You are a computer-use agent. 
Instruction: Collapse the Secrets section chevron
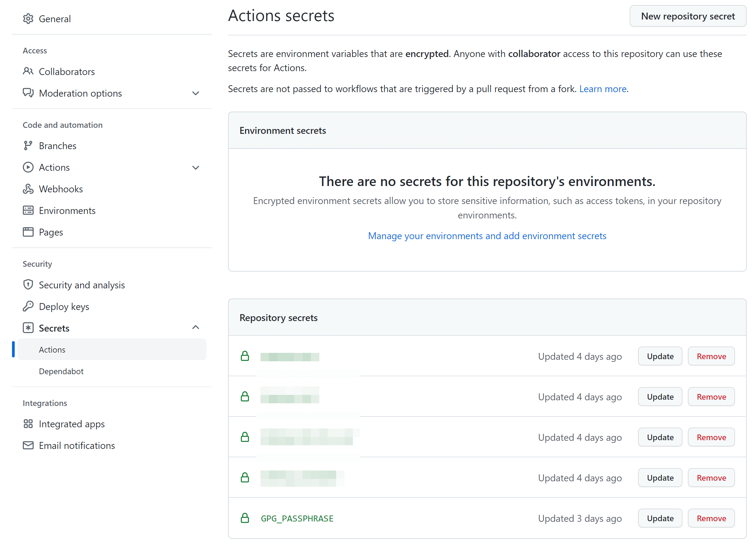coord(196,328)
